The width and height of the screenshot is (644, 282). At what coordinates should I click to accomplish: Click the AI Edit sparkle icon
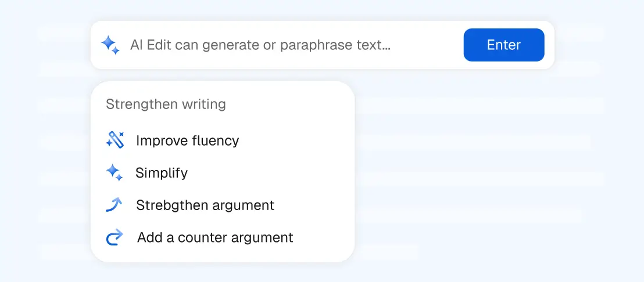pyautogui.click(x=110, y=45)
